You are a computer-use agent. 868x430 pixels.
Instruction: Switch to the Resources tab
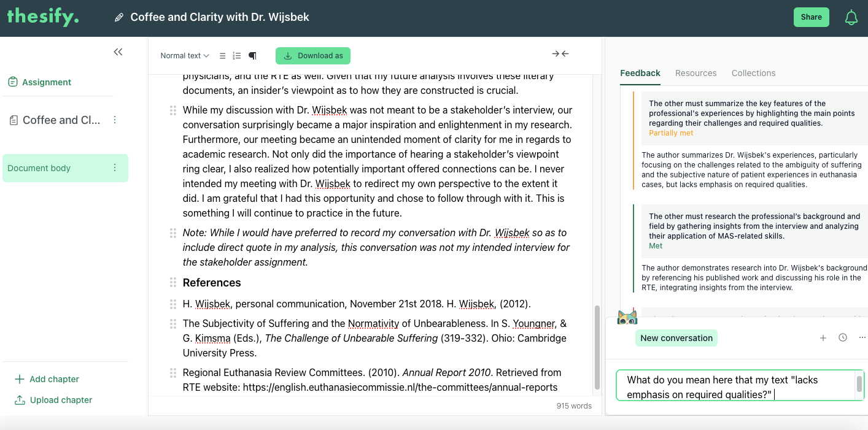(x=696, y=73)
